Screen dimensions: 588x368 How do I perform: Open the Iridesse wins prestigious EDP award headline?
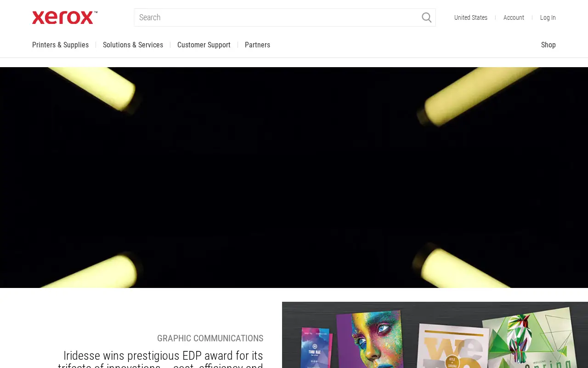[160, 359]
